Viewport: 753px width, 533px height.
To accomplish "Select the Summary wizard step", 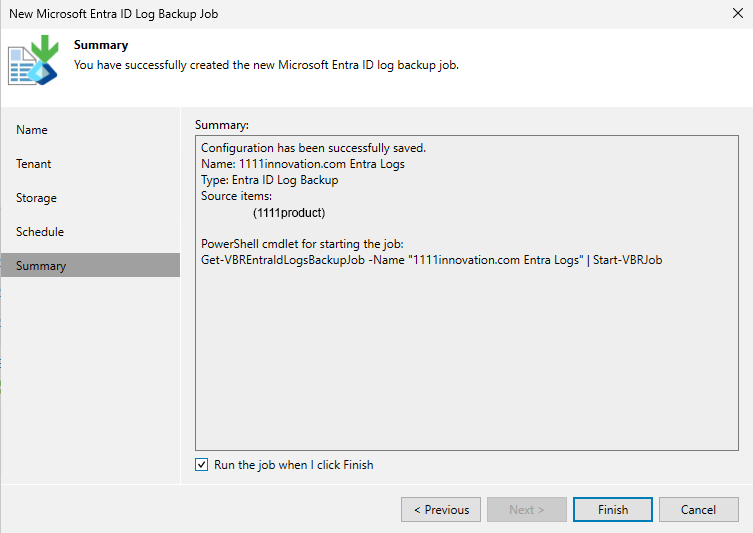I will pos(90,266).
